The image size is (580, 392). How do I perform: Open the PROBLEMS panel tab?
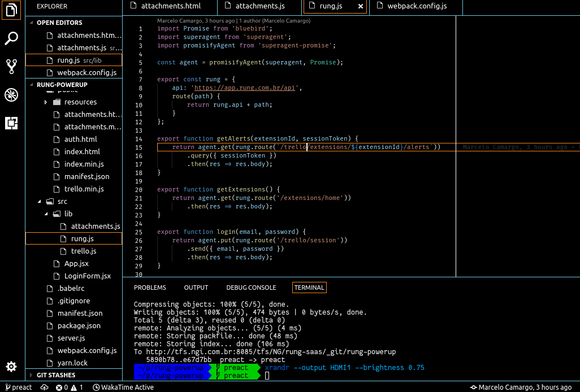[x=150, y=288]
